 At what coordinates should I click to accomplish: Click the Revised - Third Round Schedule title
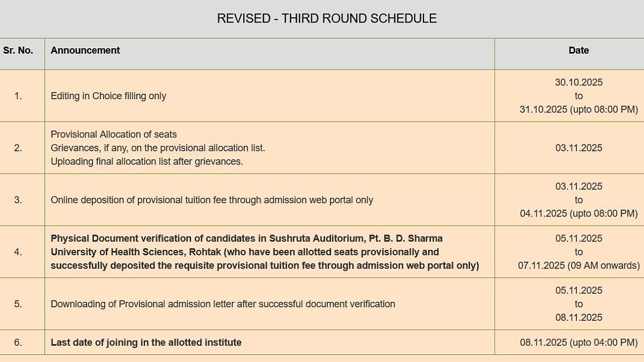point(326,18)
